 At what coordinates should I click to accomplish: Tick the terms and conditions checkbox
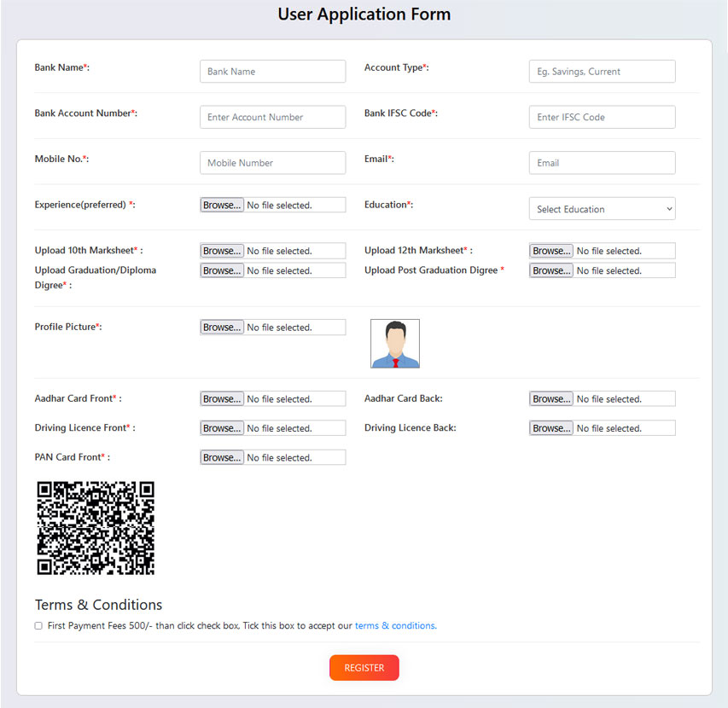(x=38, y=626)
